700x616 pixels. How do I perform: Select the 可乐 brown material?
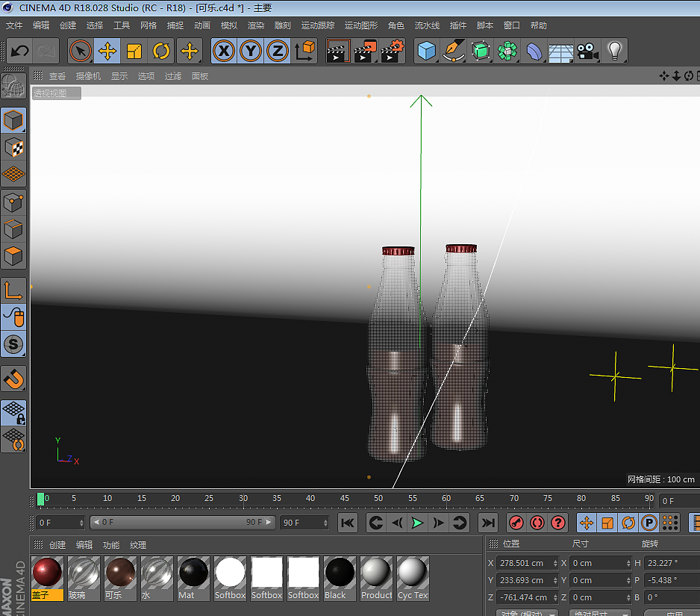click(x=121, y=579)
